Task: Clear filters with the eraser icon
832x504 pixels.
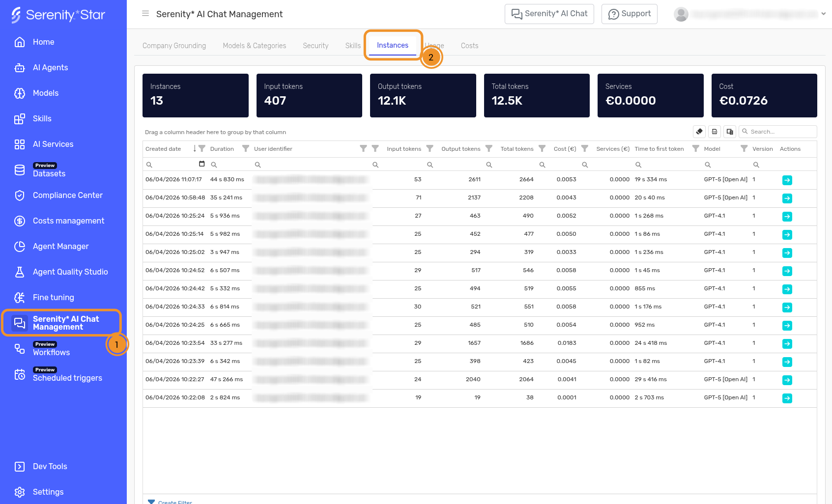Action: [699, 132]
